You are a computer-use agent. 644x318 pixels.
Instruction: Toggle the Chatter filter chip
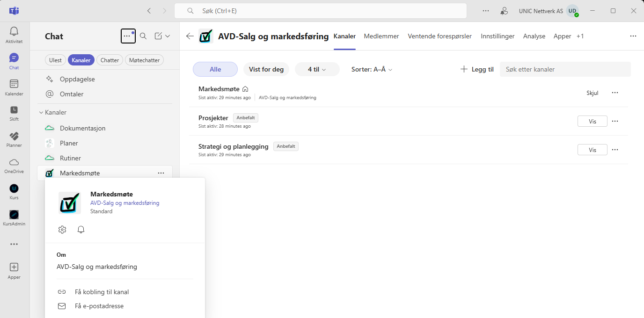110,60
